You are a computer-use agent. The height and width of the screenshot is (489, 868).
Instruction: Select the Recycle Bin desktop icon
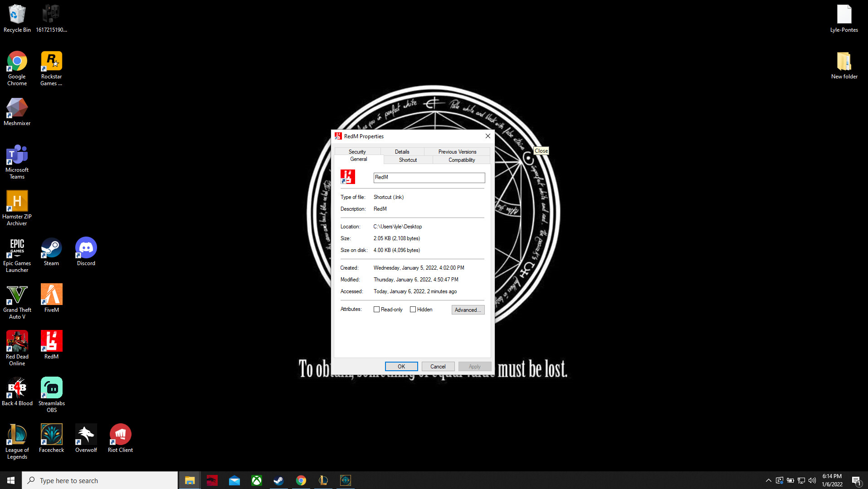17,19
